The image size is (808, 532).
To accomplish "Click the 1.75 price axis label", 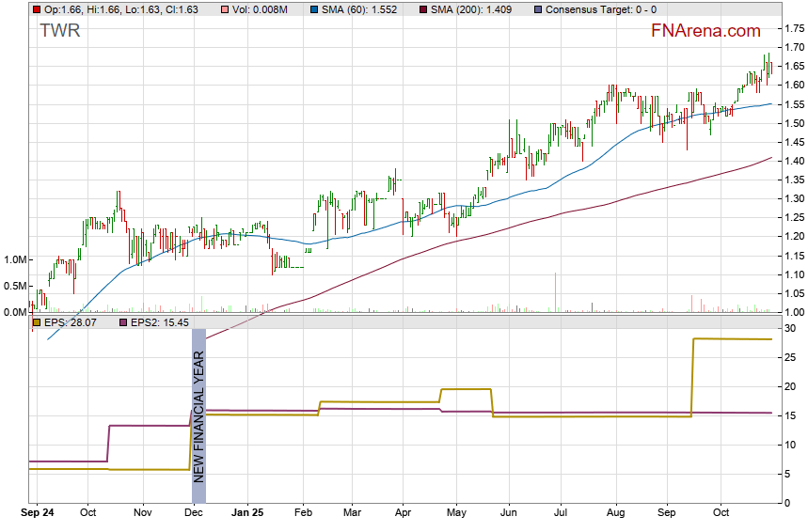I will (793, 28).
